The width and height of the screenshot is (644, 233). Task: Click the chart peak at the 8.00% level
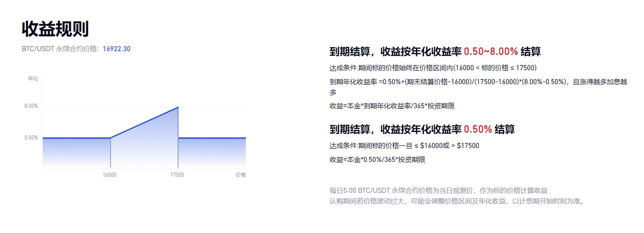pos(178,107)
